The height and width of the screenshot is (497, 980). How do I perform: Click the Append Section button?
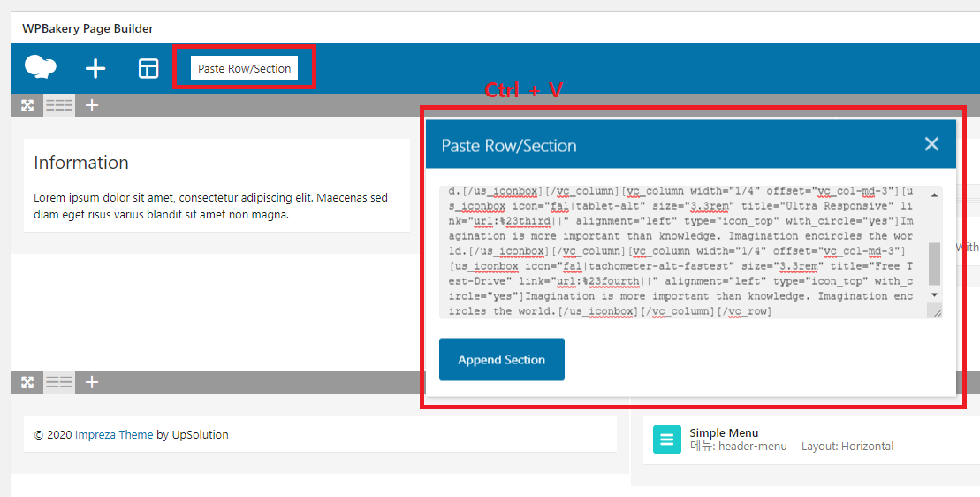coord(502,359)
